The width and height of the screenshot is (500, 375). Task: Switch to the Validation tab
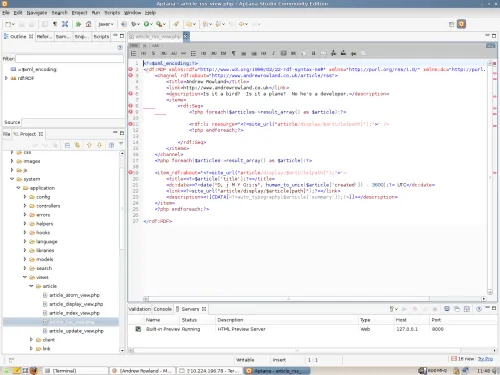pyautogui.click(x=139, y=309)
